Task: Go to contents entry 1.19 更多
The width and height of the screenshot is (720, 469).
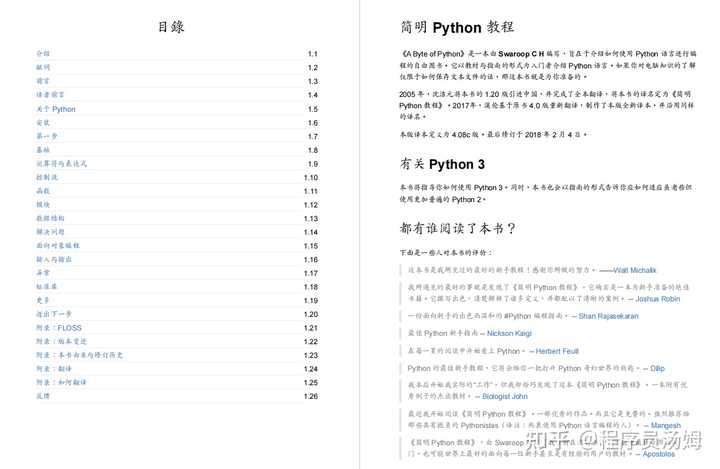Action: tap(43, 300)
